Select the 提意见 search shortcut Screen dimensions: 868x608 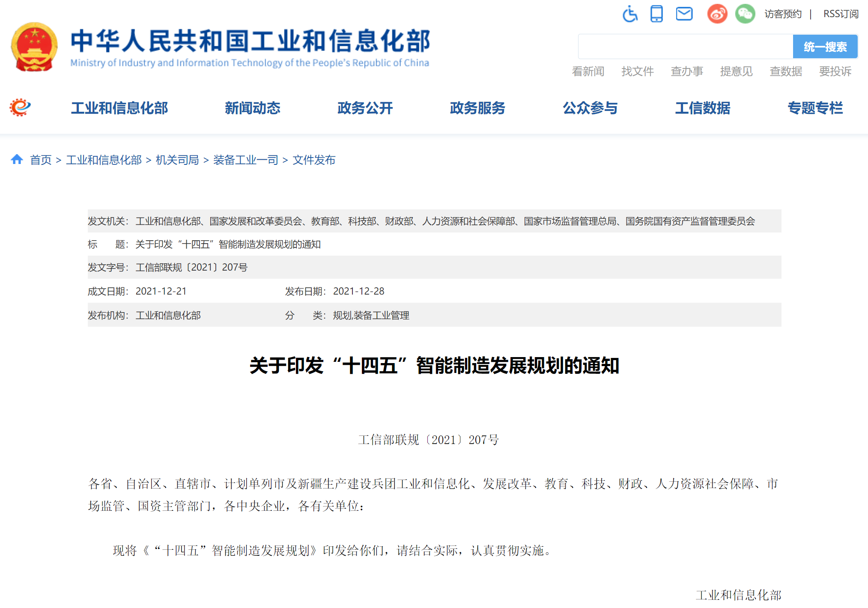(736, 71)
